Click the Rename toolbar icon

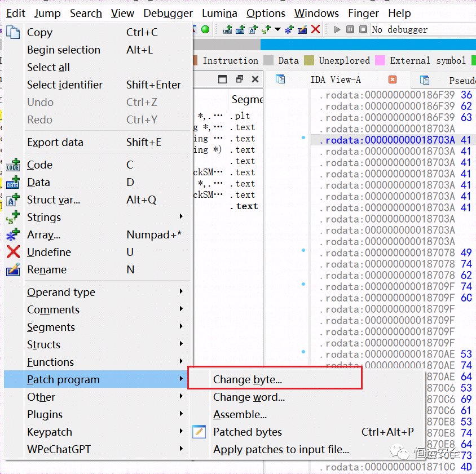tap(302, 29)
